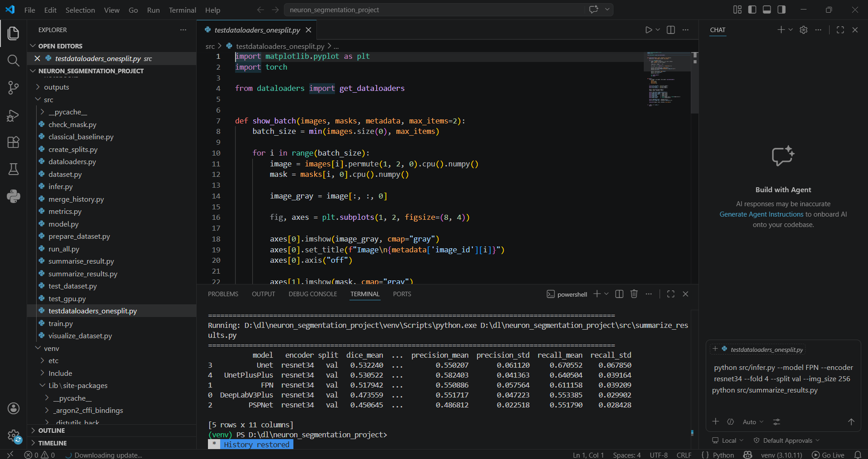Open the Terminal menu
868x459 pixels.
182,10
